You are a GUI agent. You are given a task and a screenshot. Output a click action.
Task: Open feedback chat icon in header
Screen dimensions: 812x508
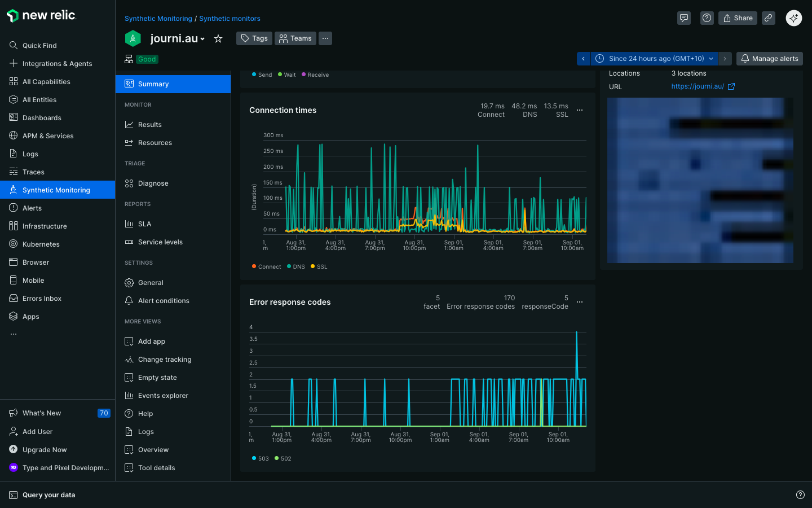tap(684, 18)
